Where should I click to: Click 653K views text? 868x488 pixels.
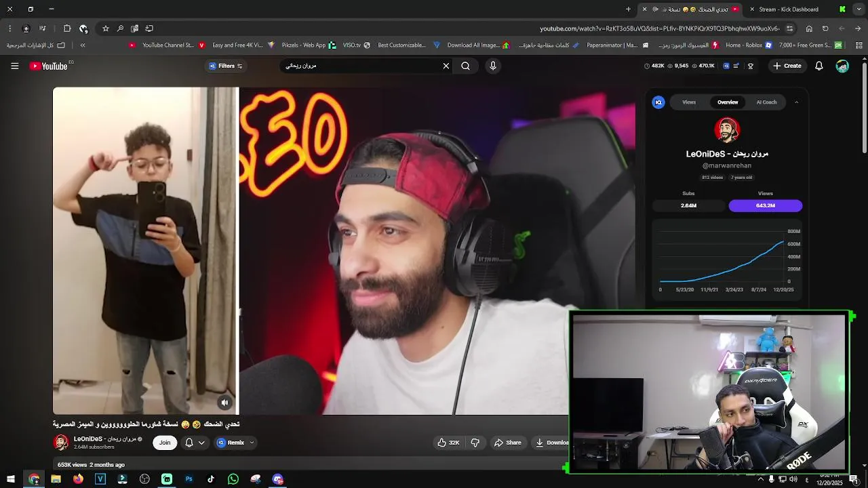click(73, 465)
